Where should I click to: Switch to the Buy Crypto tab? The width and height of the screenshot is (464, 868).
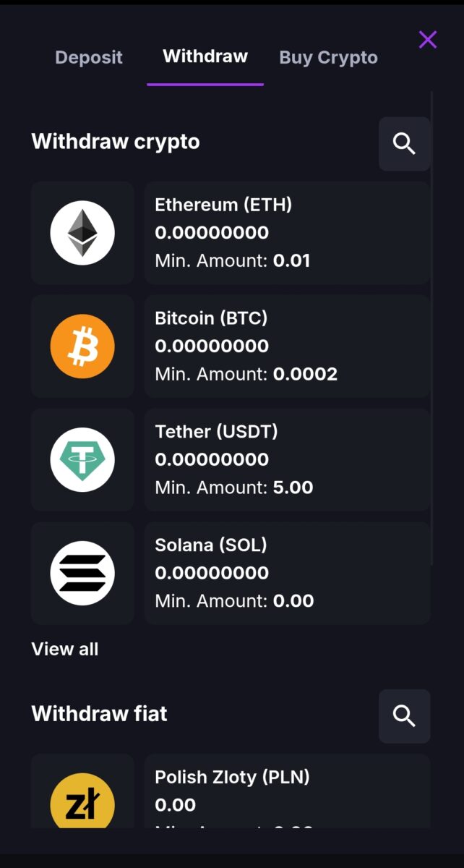point(328,57)
